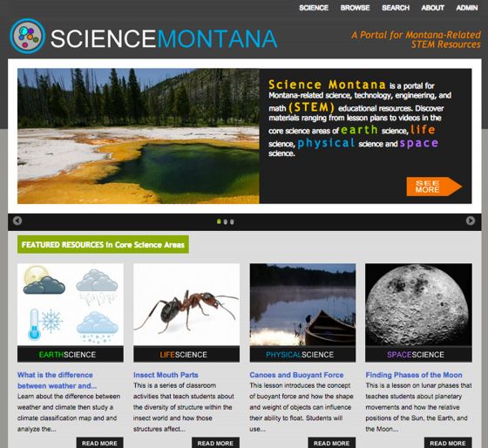Select the third carousel indicator dot
488x448 pixels.
232,221
